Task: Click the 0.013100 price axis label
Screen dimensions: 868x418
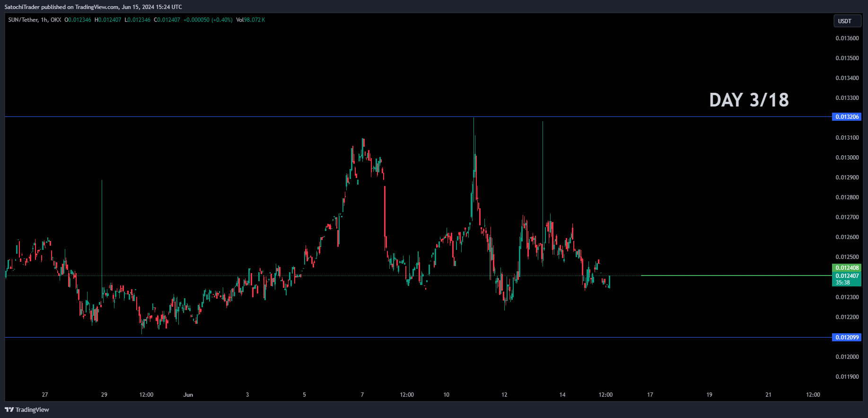Action: coord(847,138)
